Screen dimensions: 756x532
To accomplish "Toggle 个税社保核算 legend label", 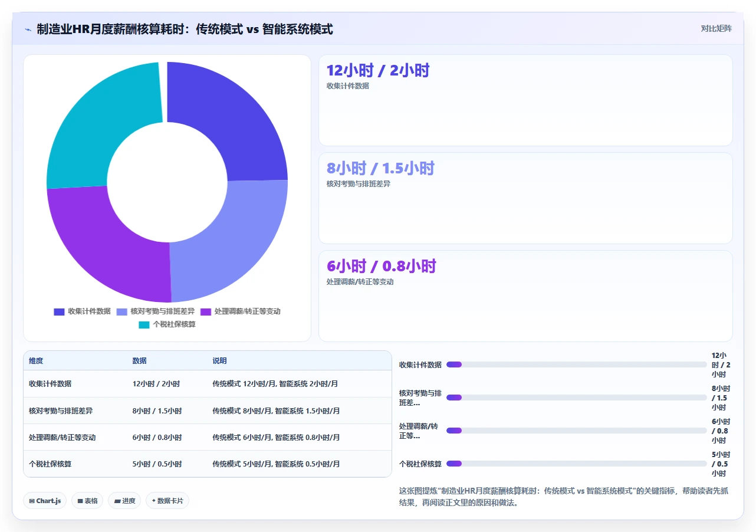I will point(174,324).
